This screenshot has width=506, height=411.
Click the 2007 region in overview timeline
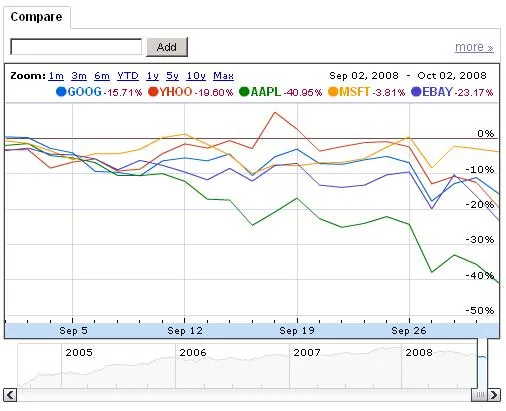click(307, 353)
